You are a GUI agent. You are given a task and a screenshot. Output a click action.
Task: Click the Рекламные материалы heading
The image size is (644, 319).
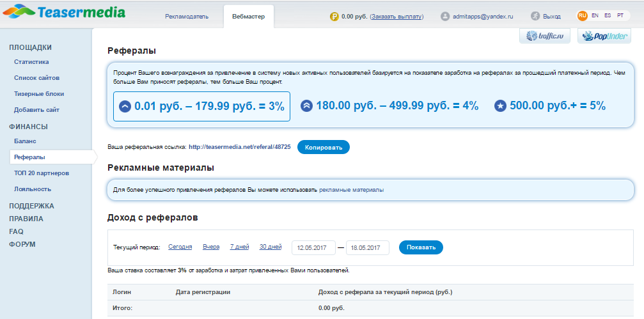161,168
